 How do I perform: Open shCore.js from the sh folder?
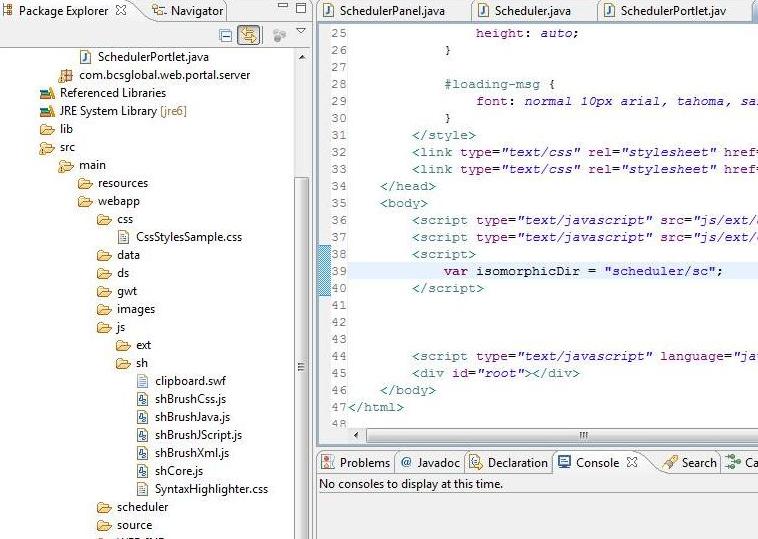click(178, 471)
